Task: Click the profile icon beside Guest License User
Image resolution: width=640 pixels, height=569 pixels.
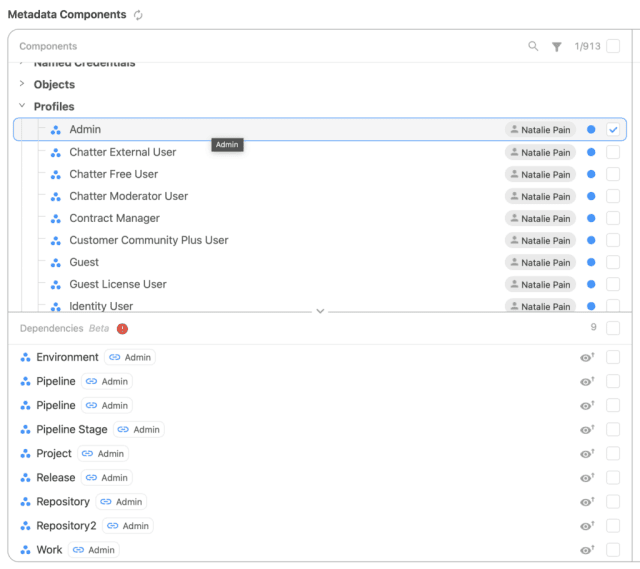Action: point(56,284)
